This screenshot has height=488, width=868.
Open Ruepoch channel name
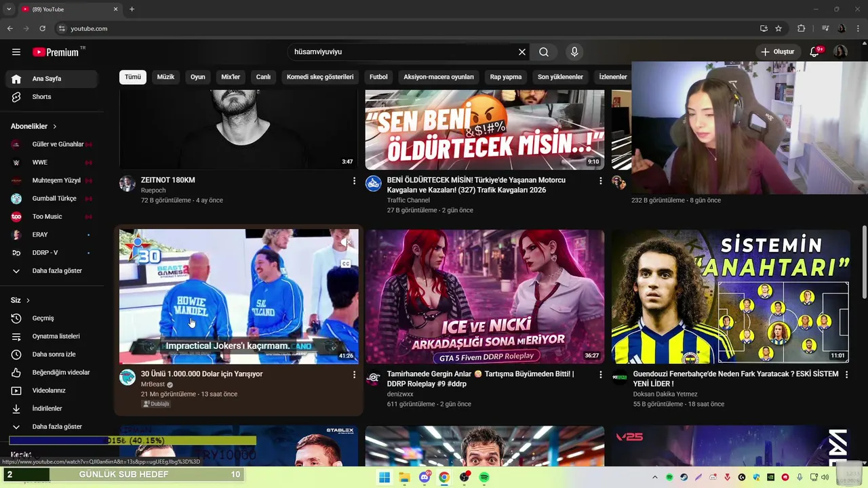pyautogui.click(x=153, y=190)
